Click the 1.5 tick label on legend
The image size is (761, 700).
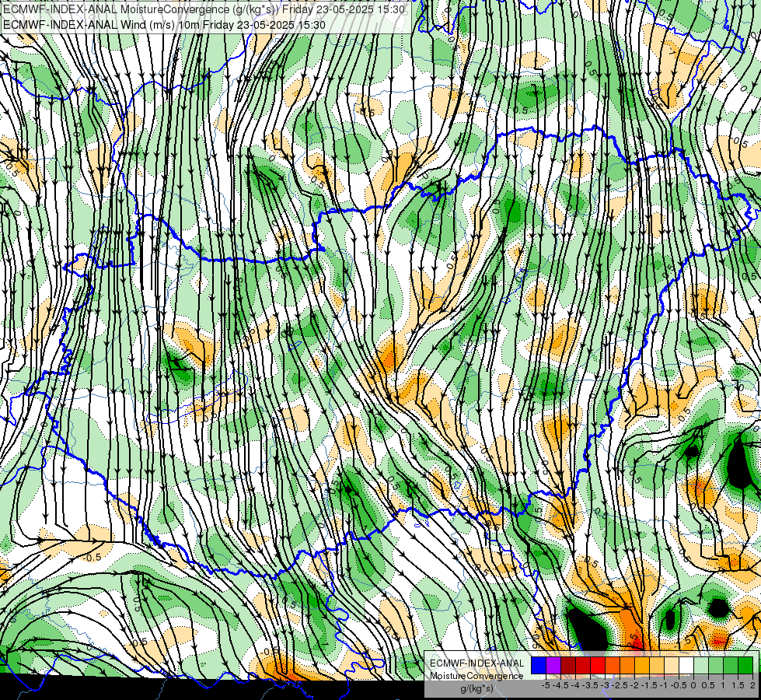click(738, 685)
